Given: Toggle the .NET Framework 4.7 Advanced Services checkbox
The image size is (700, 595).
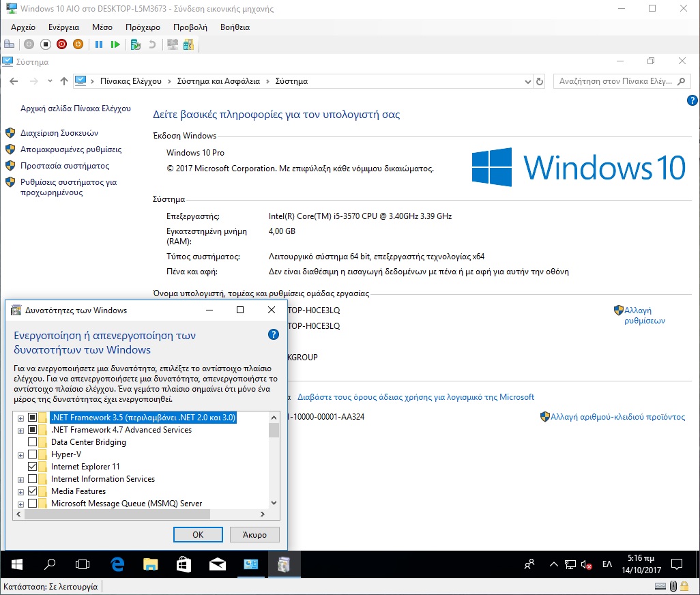Looking at the screenshot, I should pyautogui.click(x=32, y=429).
